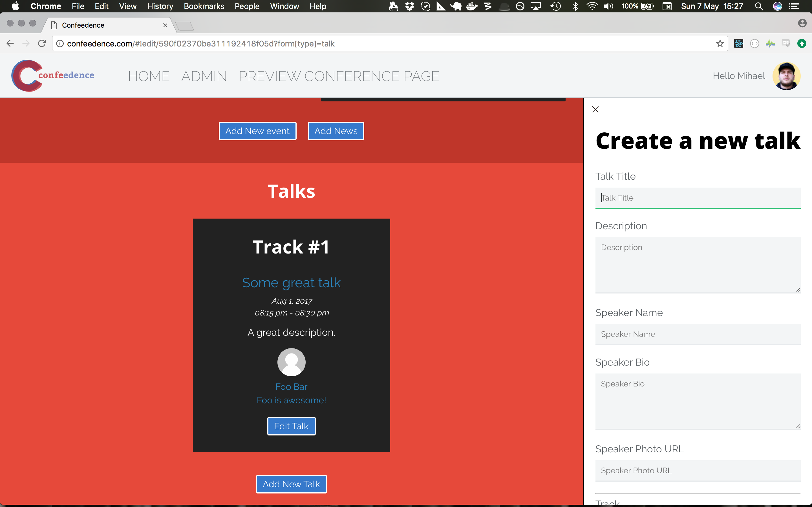Click the Mihael profile photo
Image resolution: width=812 pixels, height=507 pixels.
point(786,76)
